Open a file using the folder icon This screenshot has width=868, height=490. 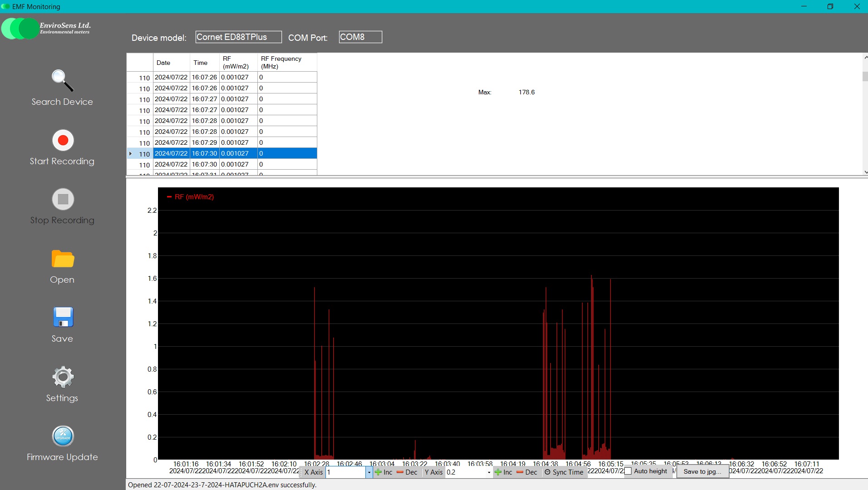pos(63,259)
